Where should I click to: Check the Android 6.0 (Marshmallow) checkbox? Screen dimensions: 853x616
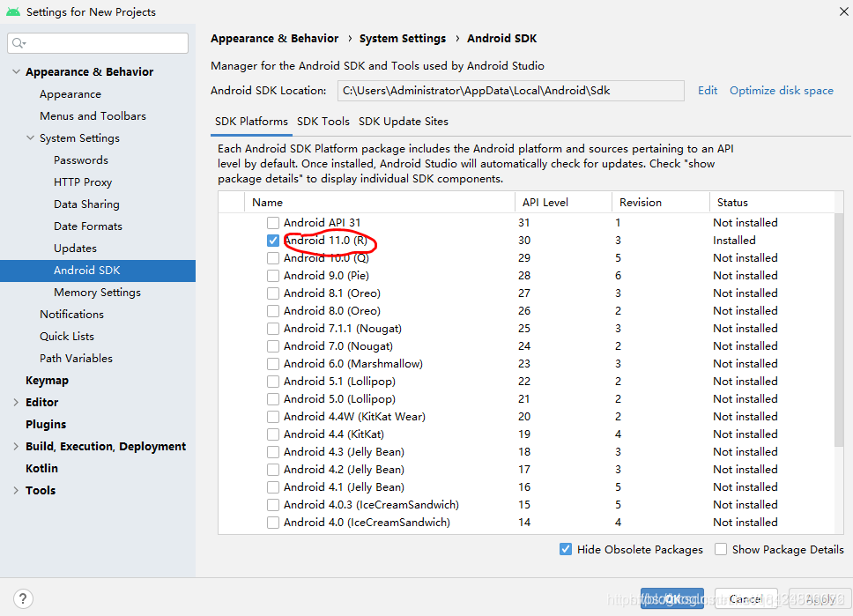pyautogui.click(x=273, y=363)
